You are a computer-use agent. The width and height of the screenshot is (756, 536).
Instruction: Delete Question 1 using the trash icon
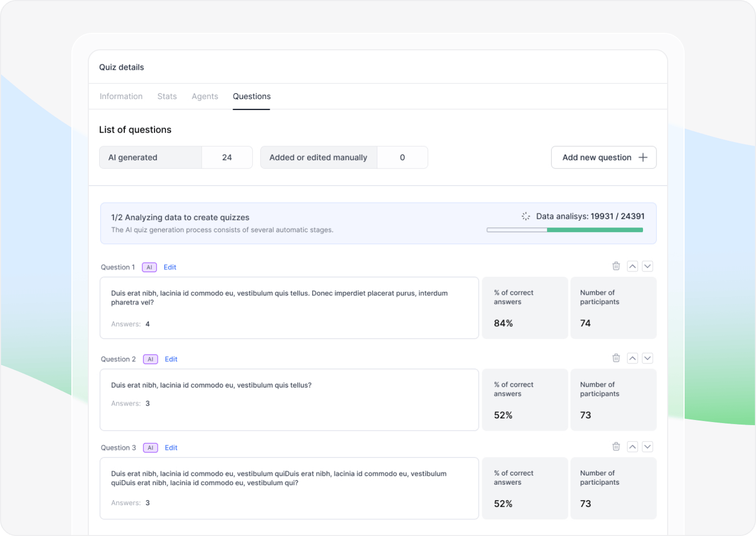click(x=616, y=266)
